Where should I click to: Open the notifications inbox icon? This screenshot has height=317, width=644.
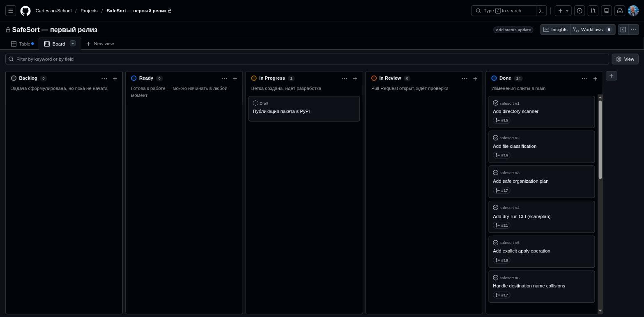pos(620,11)
